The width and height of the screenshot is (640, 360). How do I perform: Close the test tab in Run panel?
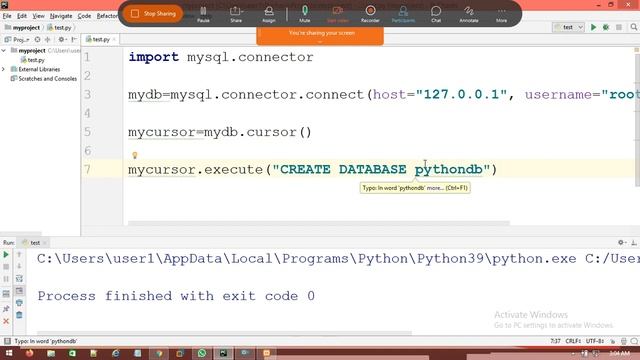coord(44,243)
